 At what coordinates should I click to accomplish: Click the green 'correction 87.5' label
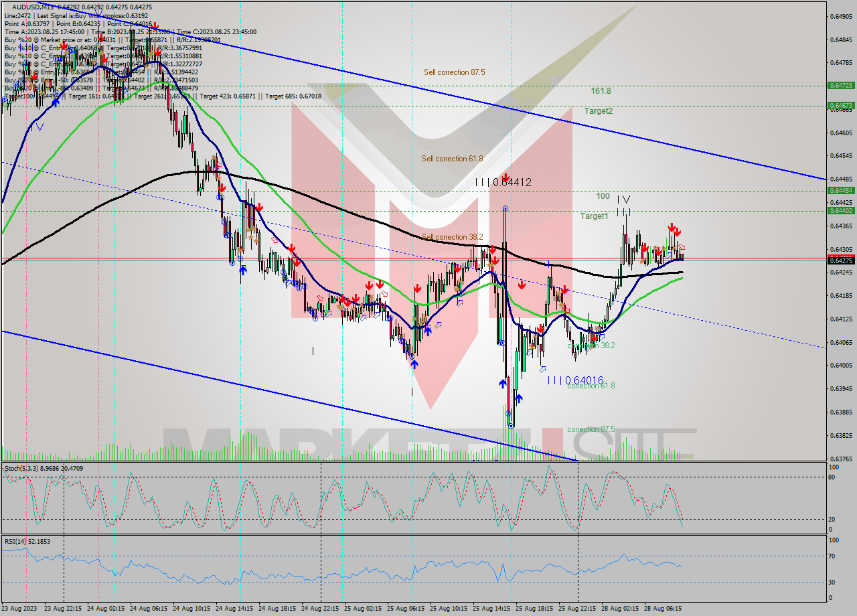pyautogui.click(x=591, y=429)
